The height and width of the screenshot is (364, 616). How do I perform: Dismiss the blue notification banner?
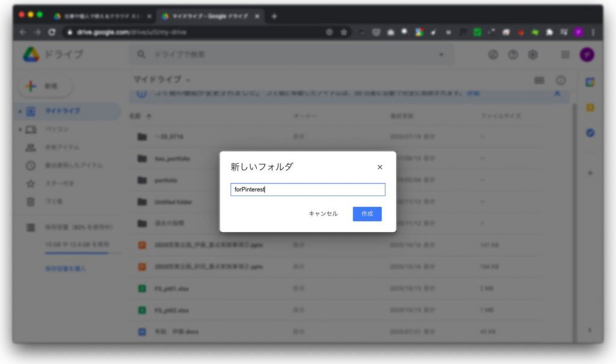coord(557,93)
